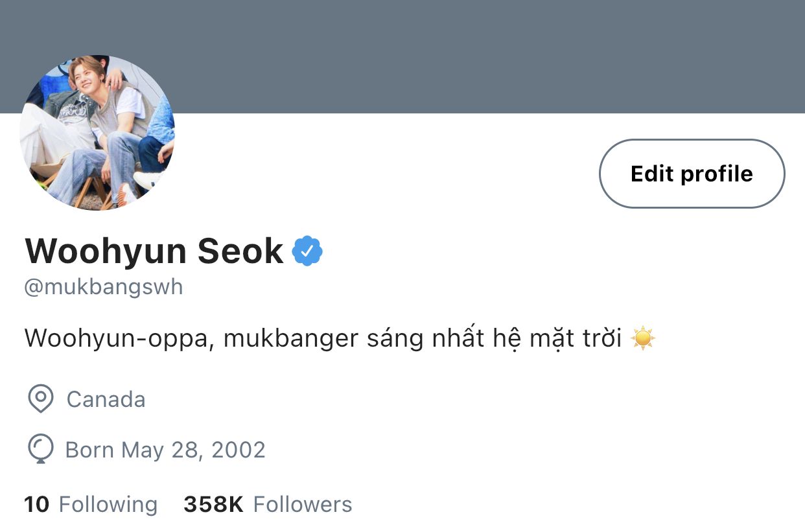Click the 10 following count

[36, 504]
